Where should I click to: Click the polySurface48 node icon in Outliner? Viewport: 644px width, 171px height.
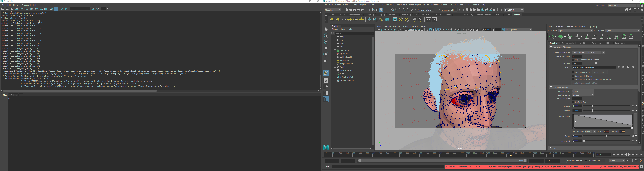[x=338, y=57]
